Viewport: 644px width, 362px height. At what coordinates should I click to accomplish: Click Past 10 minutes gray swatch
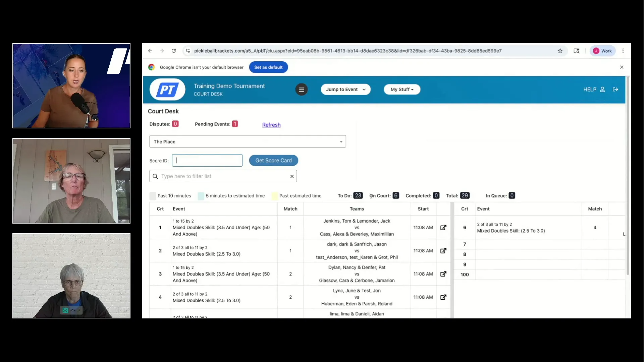[153, 196]
